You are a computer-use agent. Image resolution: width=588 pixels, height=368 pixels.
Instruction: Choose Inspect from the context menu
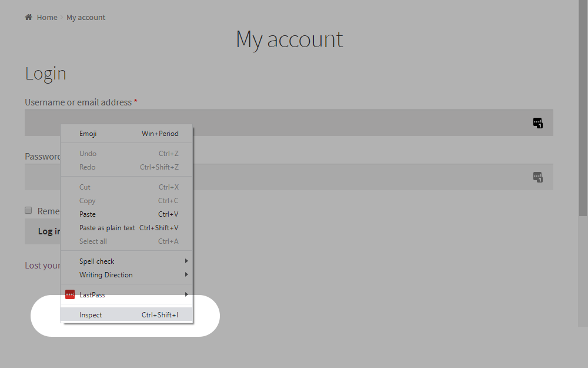[x=126, y=314]
